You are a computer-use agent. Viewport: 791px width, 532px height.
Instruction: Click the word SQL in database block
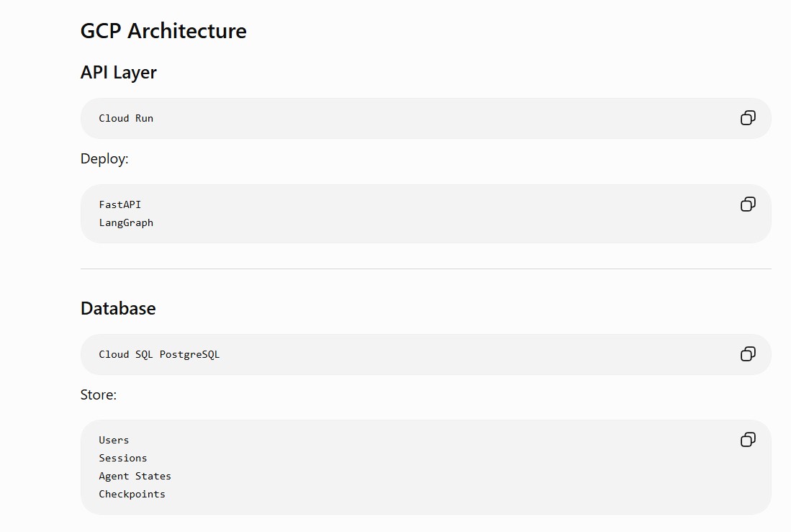[x=144, y=354]
